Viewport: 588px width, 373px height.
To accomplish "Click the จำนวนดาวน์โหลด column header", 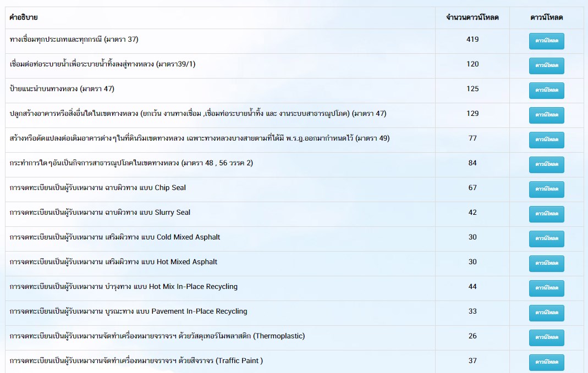I will point(472,18).
